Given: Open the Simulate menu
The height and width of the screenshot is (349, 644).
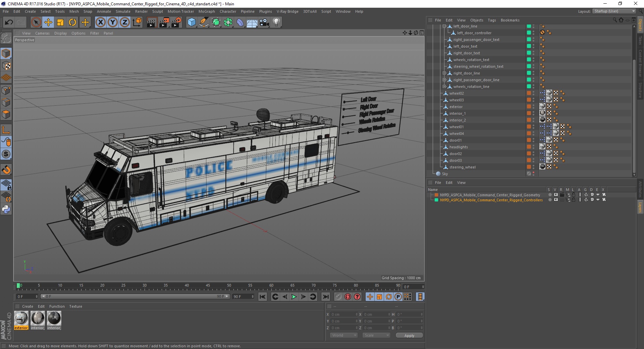Looking at the screenshot, I should click(x=123, y=11).
